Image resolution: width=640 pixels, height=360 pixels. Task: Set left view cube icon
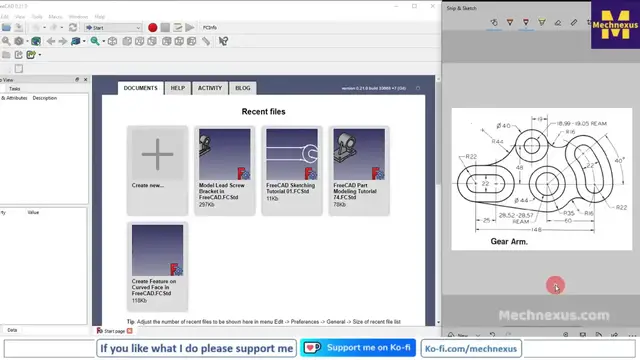192,41
